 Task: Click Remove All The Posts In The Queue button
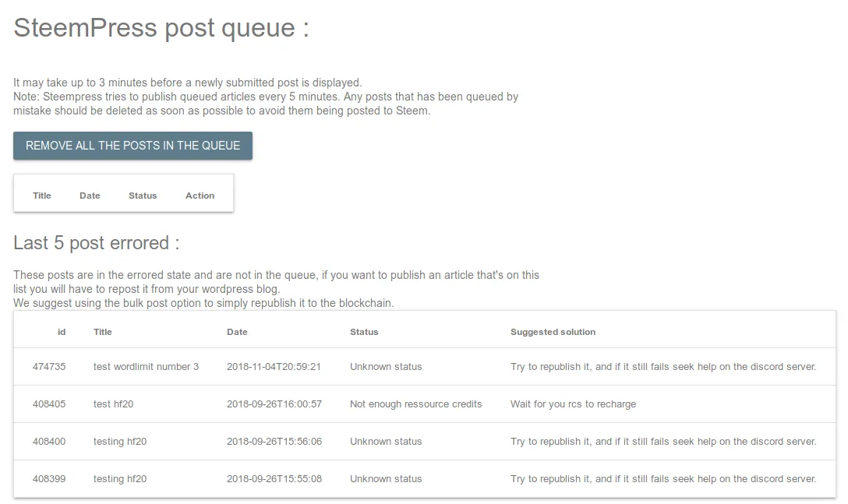pos(132,146)
